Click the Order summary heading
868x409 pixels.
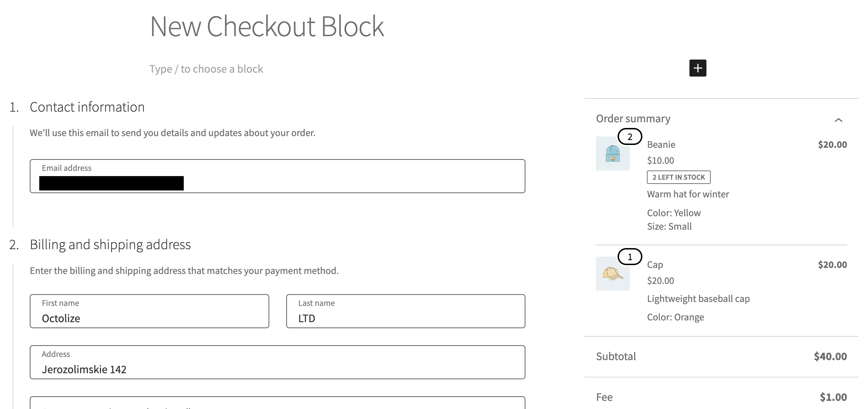click(x=633, y=118)
